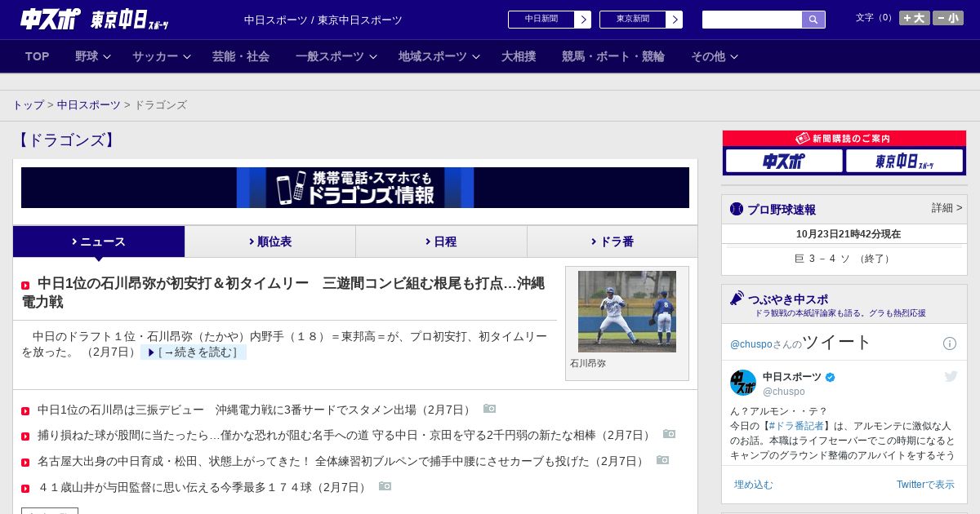Increase text size with the 大 button
This screenshot has width=980, height=514.
tap(915, 18)
